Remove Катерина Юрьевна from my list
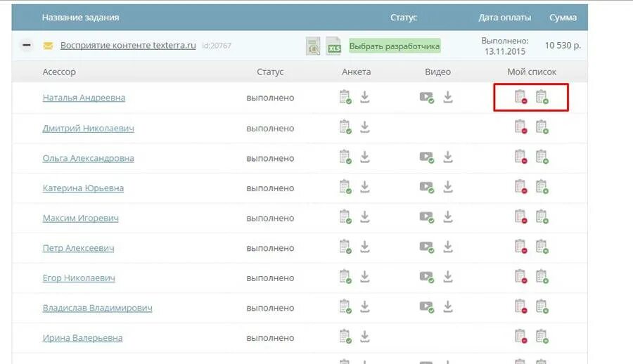This screenshot has height=364, width=633. click(x=520, y=187)
